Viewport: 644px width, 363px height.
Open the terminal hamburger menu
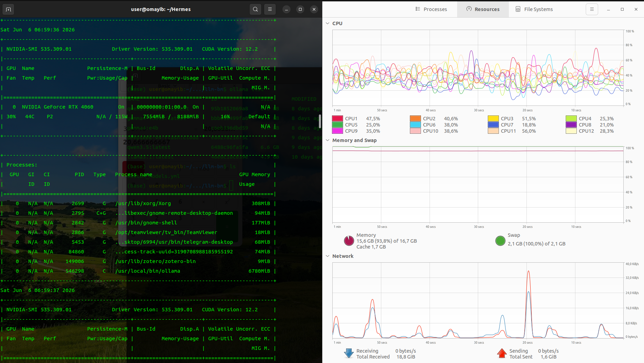click(x=270, y=9)
